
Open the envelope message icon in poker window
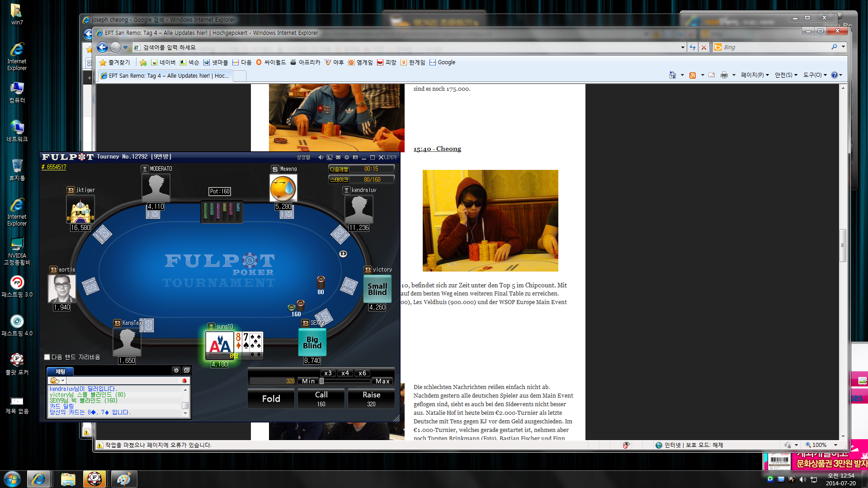(x=338, y=157)
